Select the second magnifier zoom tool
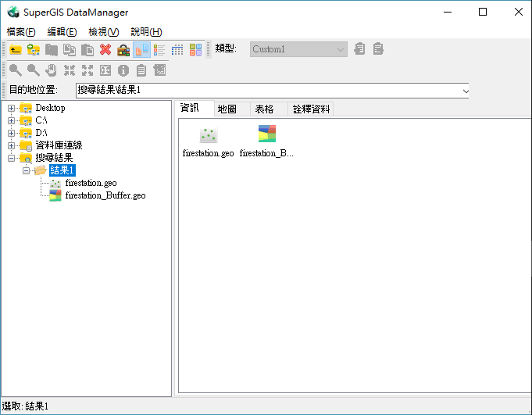 [x=34, y=70]
